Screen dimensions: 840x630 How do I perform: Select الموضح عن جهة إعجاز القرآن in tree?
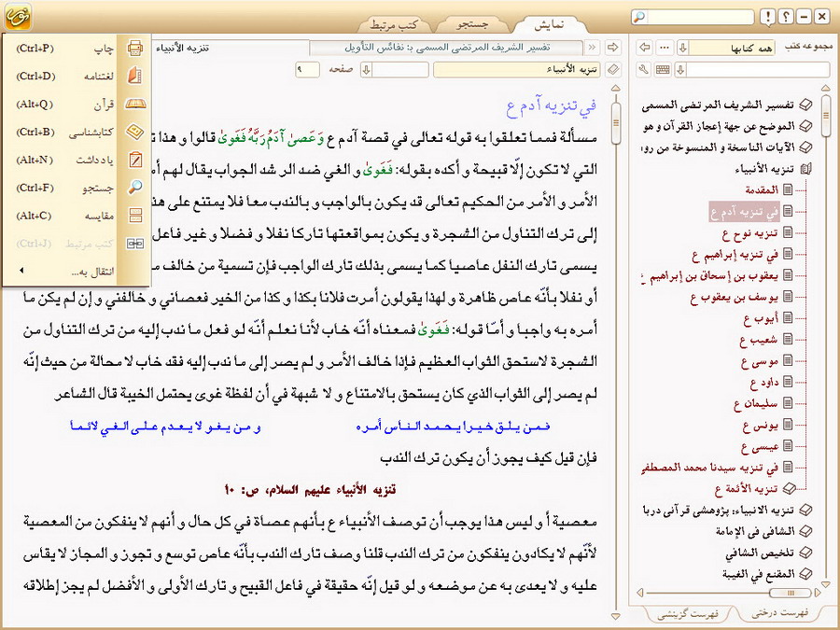(x=719, y=126)
